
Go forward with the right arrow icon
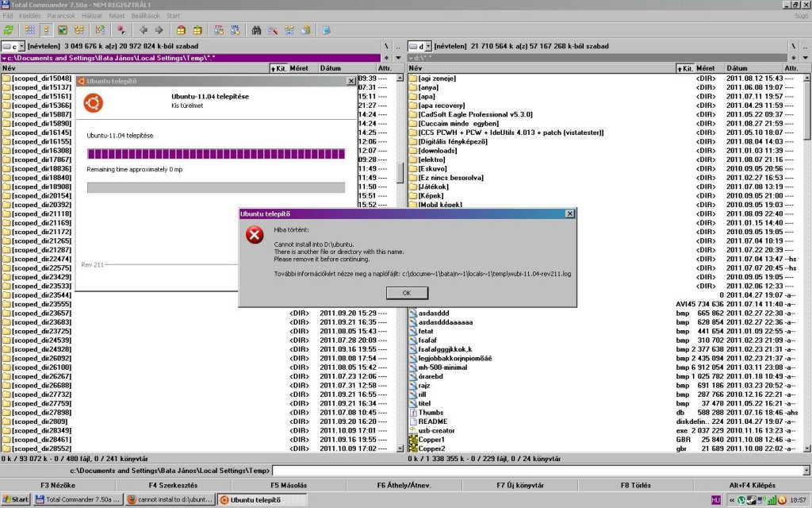tap(159, 30)
